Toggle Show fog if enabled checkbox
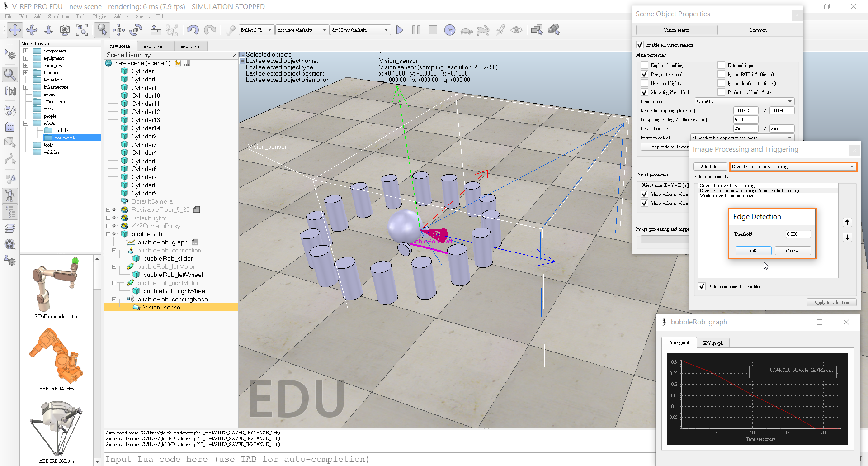 pos(644,92)
